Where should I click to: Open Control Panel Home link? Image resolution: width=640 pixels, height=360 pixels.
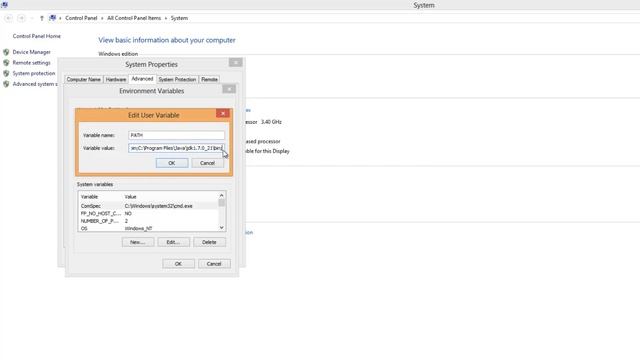(36, 36)
